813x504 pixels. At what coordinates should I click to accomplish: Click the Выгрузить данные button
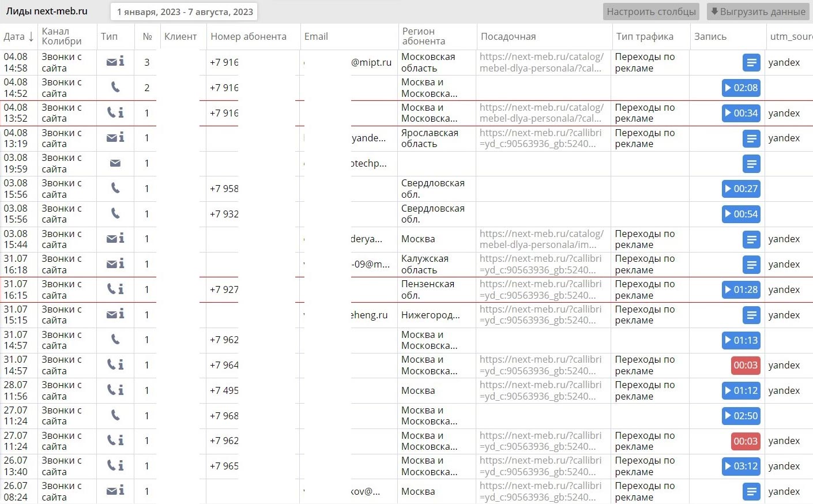[758, 12]
